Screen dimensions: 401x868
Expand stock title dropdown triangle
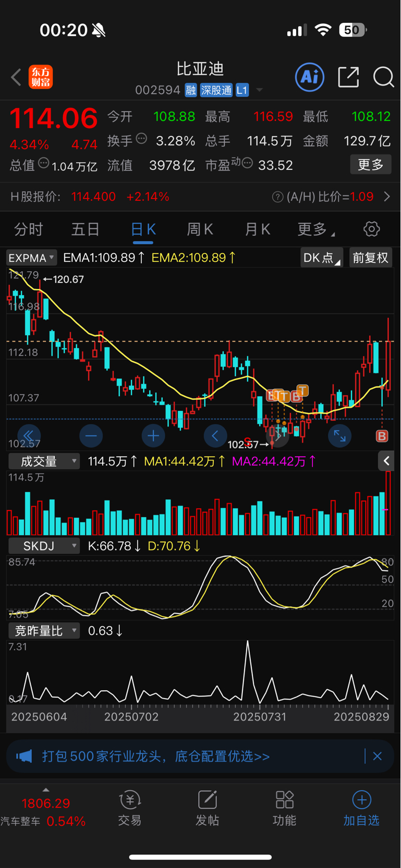coord(259,91)
